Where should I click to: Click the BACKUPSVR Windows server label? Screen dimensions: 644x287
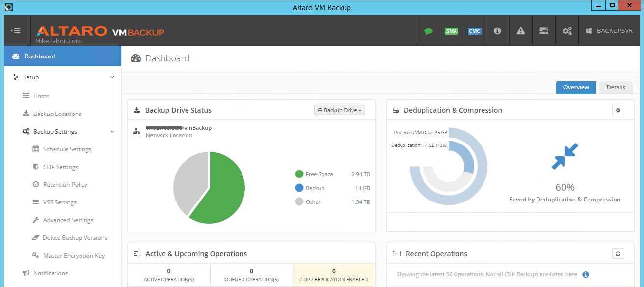(x=609, y=30)
